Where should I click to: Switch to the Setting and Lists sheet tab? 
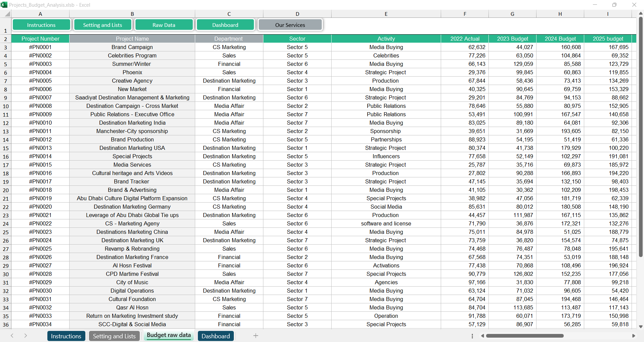[114, 336]
